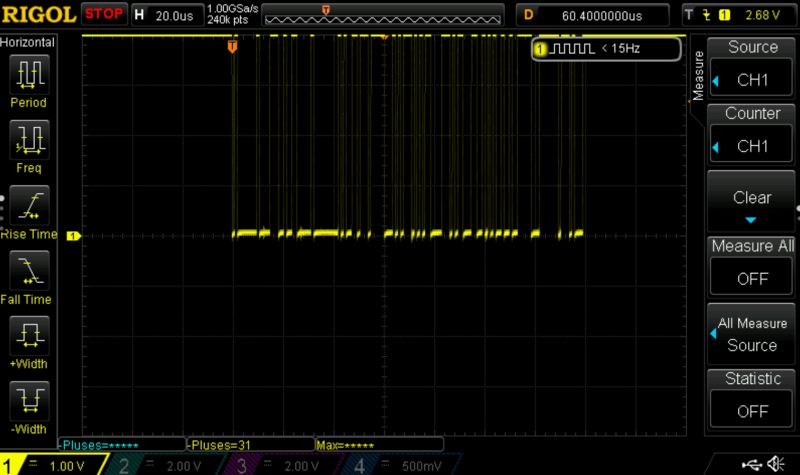Click the RIGOL logo
The image size is (800, 475).
[39, 14]
